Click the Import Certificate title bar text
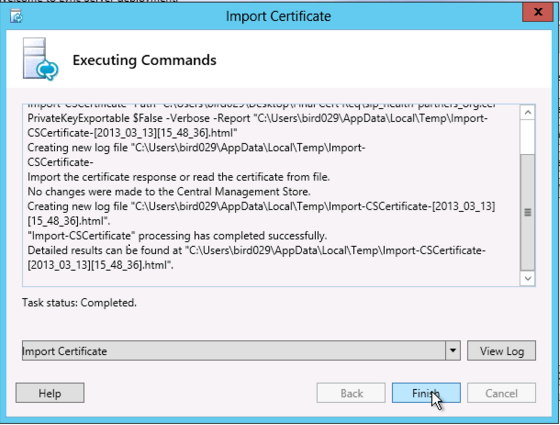Image resolution: width=560 pixels, height=425 pixels. pyautogui.click(x=278, y=16)
